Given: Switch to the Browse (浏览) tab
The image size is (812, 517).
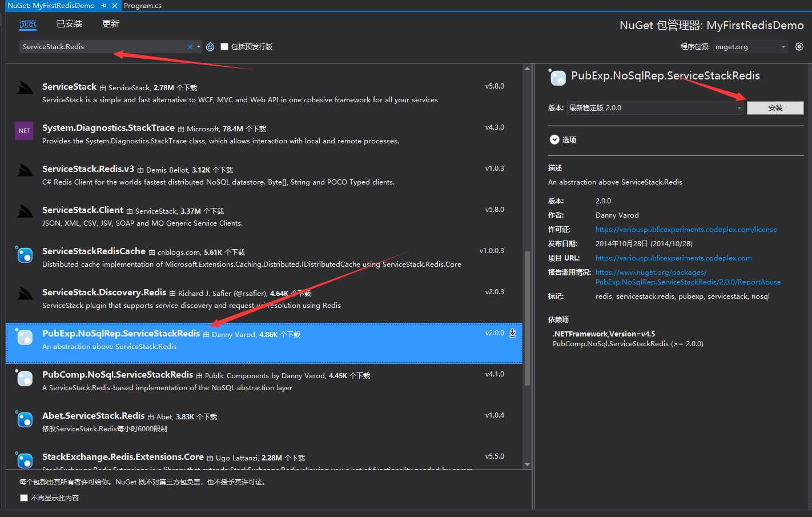Looking at the screenshot, I should pyautogui.click(x=27, y=24).
